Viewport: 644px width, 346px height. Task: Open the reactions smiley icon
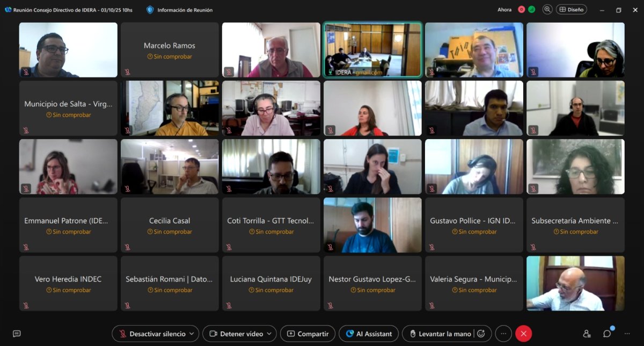pyautogui.click(x=481, y=334)
